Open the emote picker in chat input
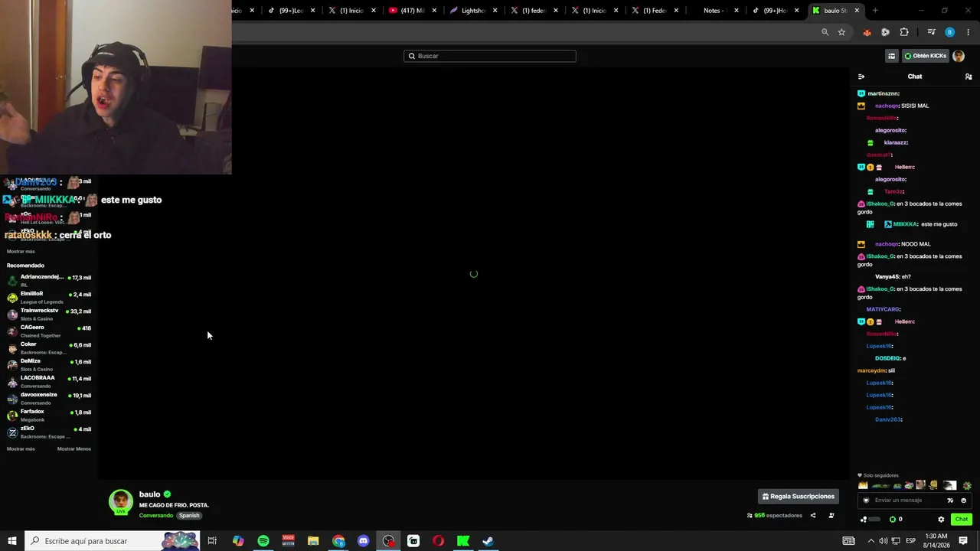Image resolution: width=980 pixels, height=551 pixels. pyautogui.click(x=963, y=500)
